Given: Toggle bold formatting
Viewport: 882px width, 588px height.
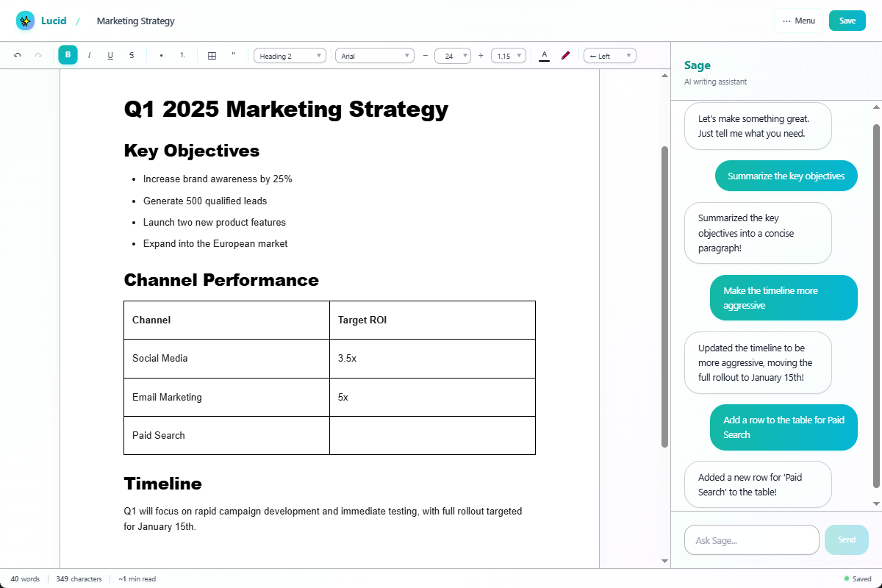Looking at the screenshot, I should click(68, 55).
